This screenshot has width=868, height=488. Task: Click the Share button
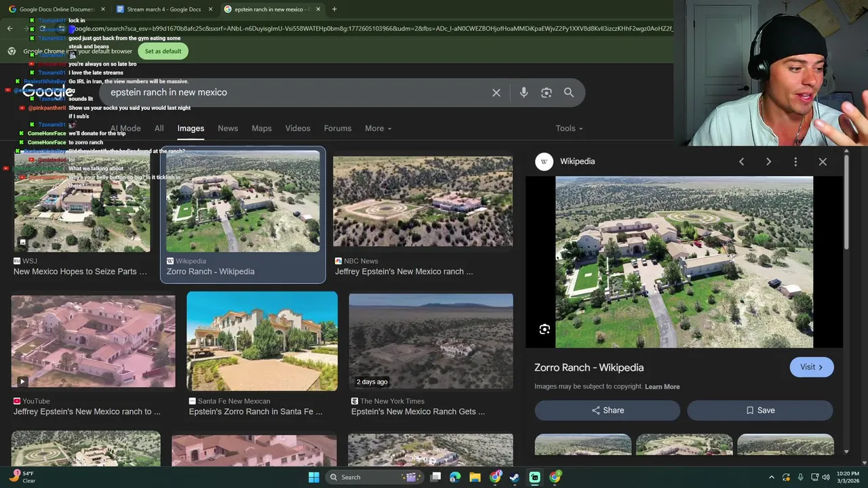click(608, 411)
